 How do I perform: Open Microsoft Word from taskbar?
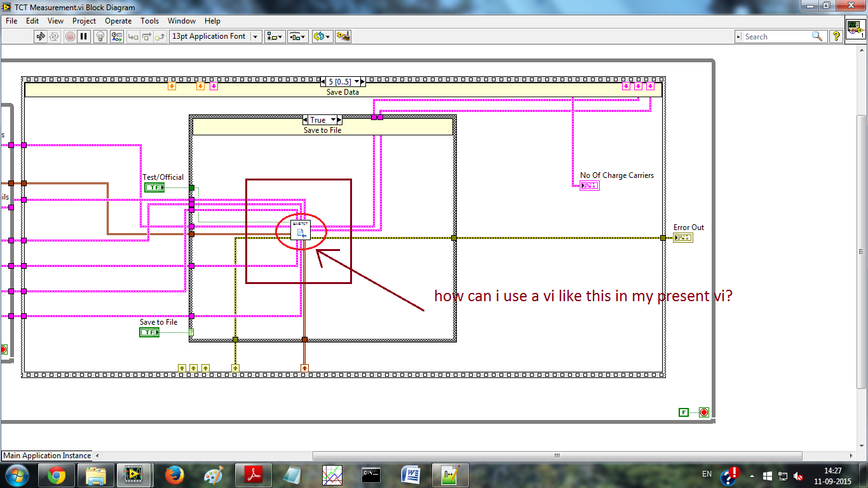[x=410, y=475]
